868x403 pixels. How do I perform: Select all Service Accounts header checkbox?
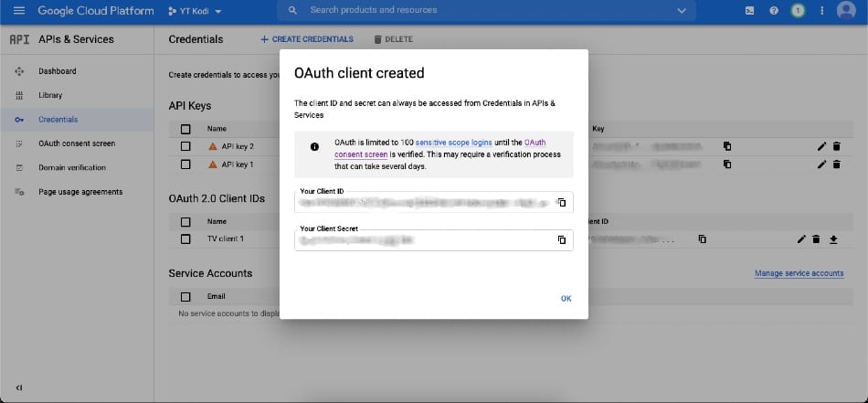(185, 297)
